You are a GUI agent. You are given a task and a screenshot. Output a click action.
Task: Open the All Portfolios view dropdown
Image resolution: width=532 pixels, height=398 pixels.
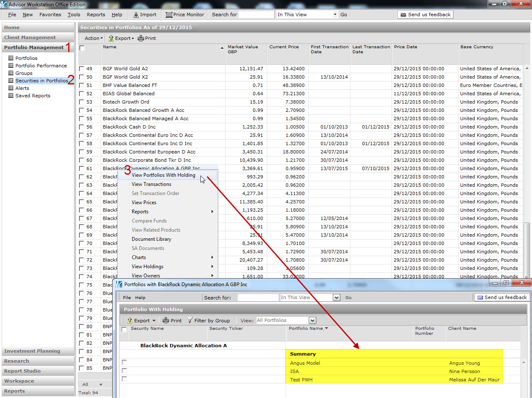click(313, 321)
